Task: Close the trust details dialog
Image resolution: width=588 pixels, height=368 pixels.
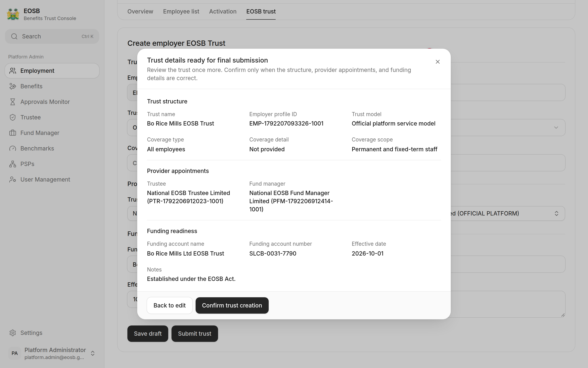Action: click(x=438, y=62)
